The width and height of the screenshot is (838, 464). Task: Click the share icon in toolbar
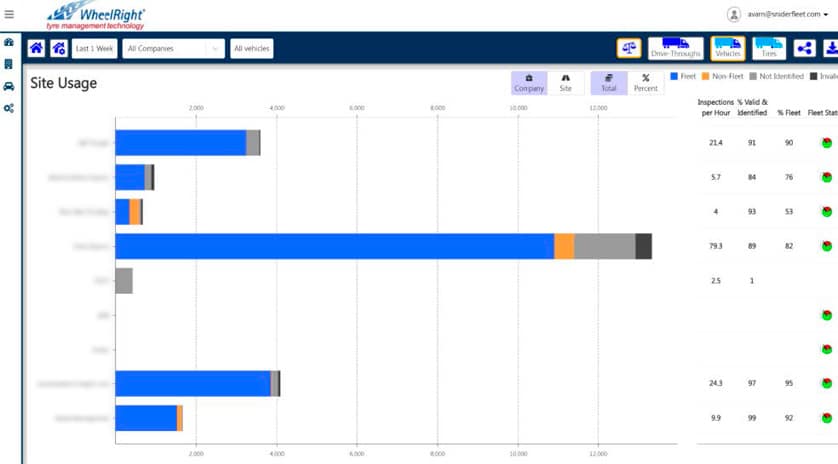point(804,48)
